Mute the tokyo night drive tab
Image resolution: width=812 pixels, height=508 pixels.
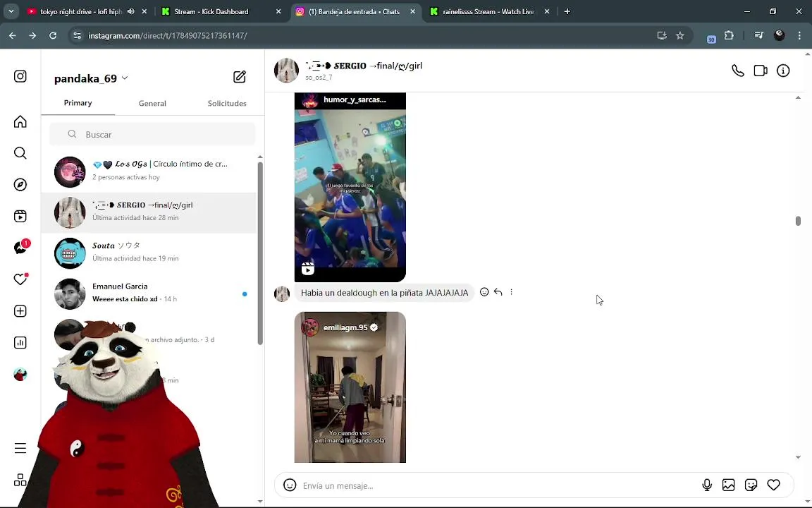pyautogui.click(x=131, y=11)
